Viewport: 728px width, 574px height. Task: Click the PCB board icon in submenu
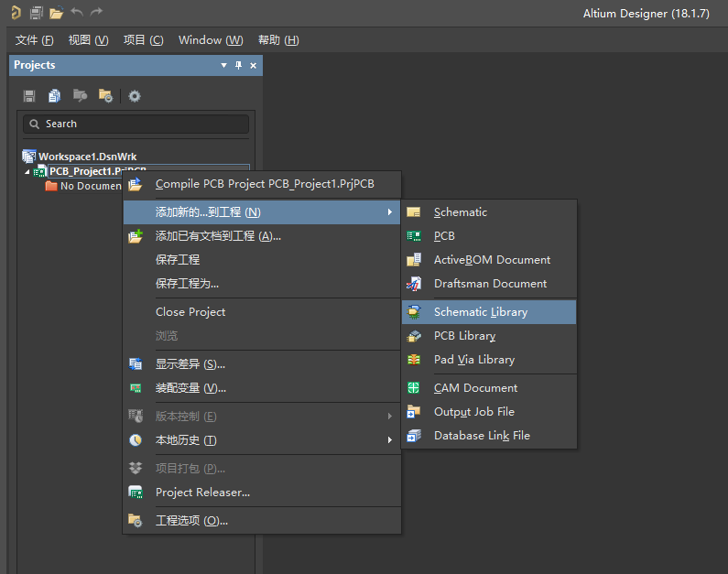[x=413, y=236]
